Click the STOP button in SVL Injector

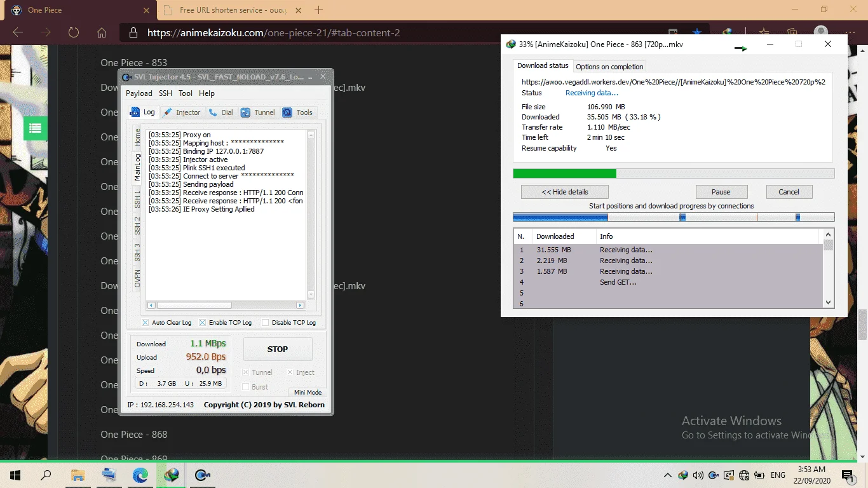(x=277, y=349)
